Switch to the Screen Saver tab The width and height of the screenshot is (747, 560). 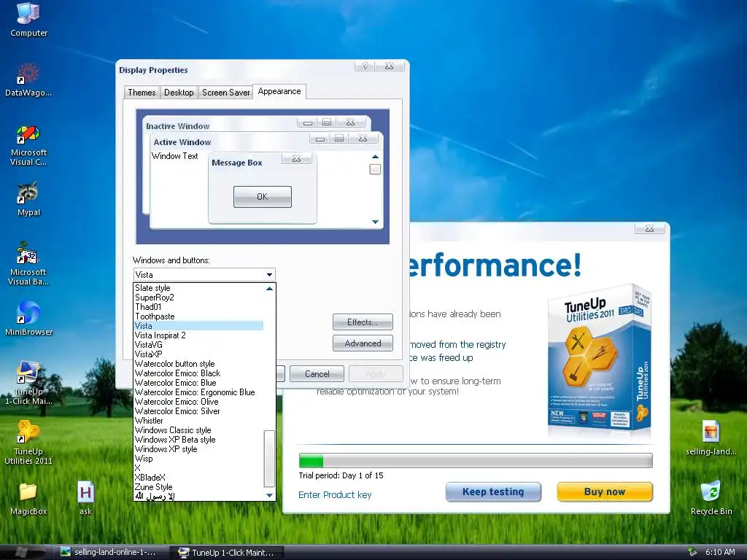tap(226, 93)
